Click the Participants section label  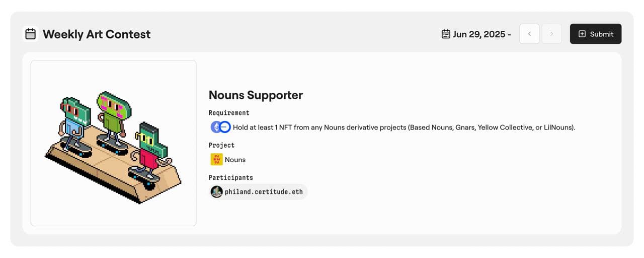point(230,177)
